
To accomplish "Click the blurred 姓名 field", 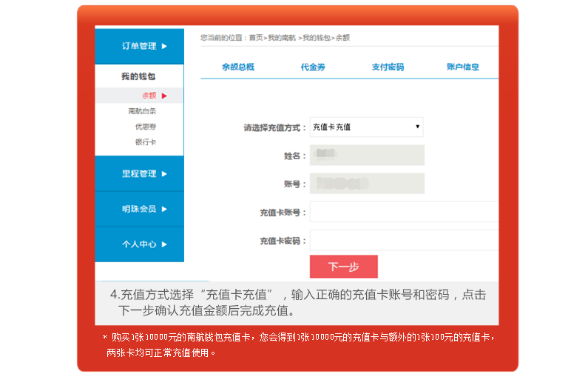I will (x=366, y=156).
